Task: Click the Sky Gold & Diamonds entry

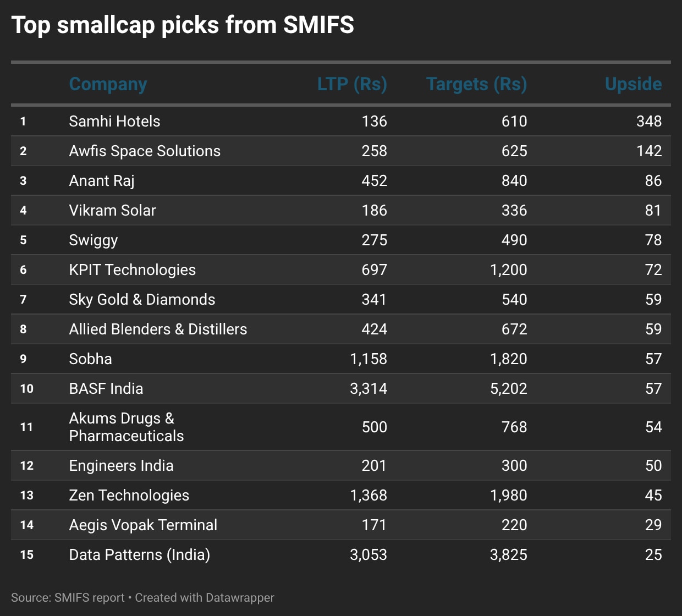Action: coord(142,300)
